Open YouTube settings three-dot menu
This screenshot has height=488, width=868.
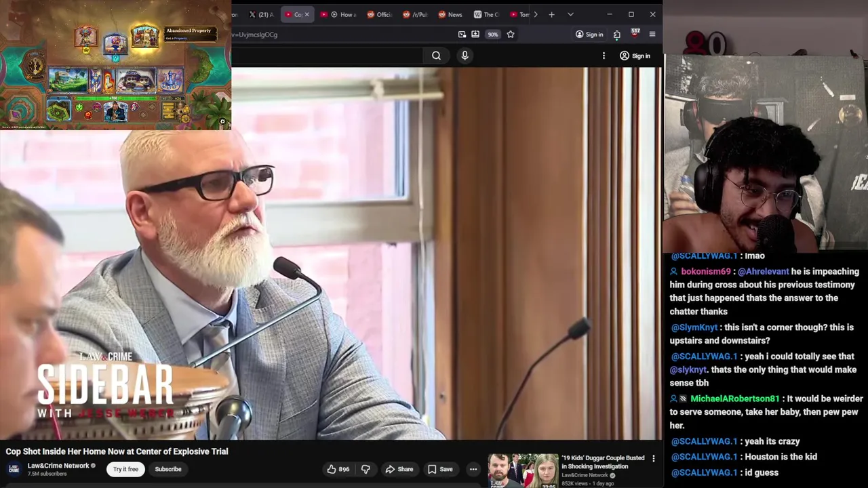tap(604, 56)
